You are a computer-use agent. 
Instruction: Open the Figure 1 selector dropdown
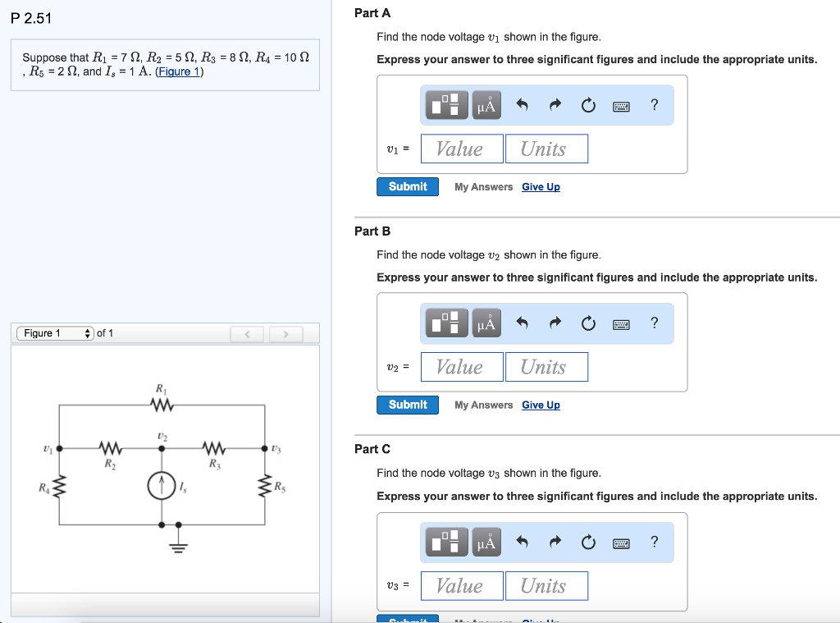pos(55,333)
